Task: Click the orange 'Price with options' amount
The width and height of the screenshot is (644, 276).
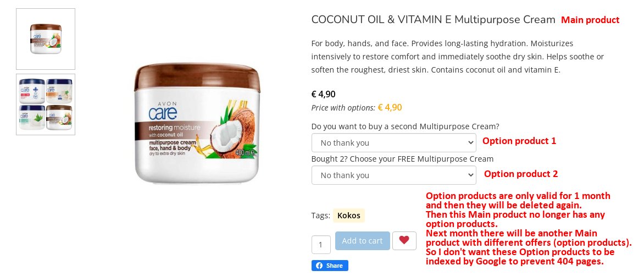Action: 390,108
